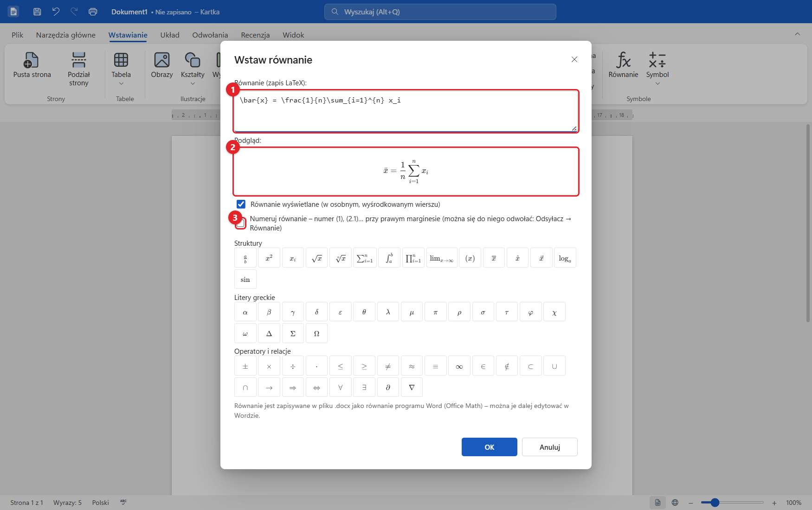Undo the last action in the title bar
This screenshot has width=812, height=510.
click(x=56, y=12)
